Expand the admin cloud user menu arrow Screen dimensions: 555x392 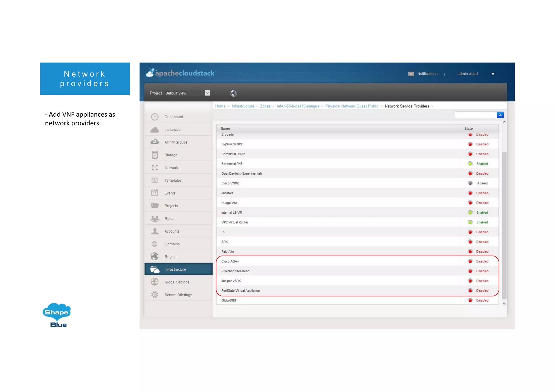click(x=493, y=74)
